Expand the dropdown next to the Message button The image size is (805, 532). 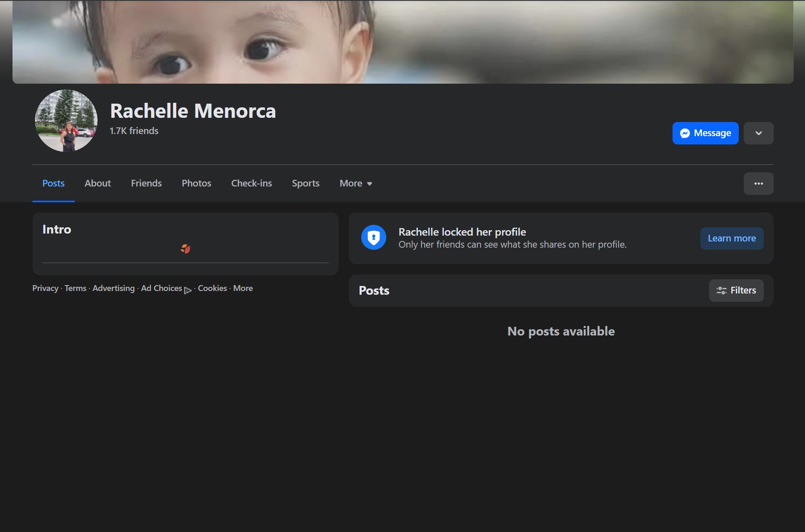758,133
